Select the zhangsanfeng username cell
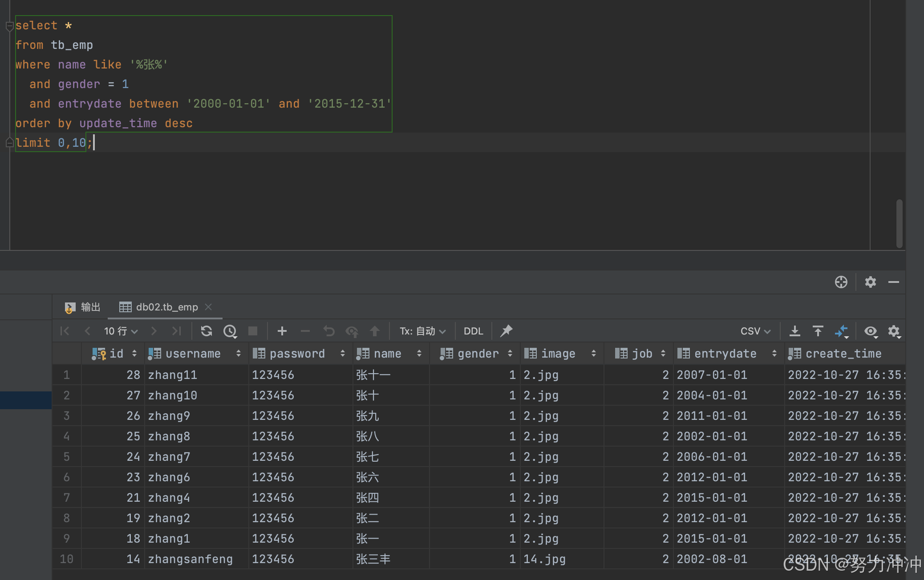Viewport: 924px width, 580px height. point(190,559)
